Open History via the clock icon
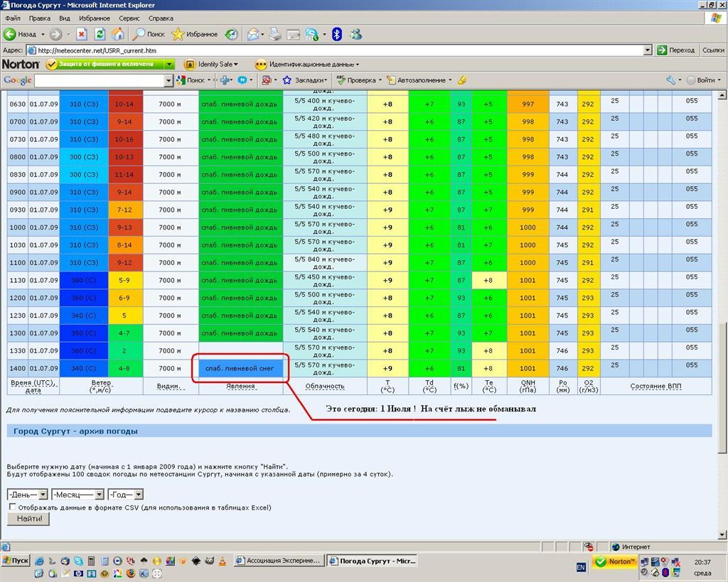The width and height of the screenshot is (728, 582). click(232, 33)
